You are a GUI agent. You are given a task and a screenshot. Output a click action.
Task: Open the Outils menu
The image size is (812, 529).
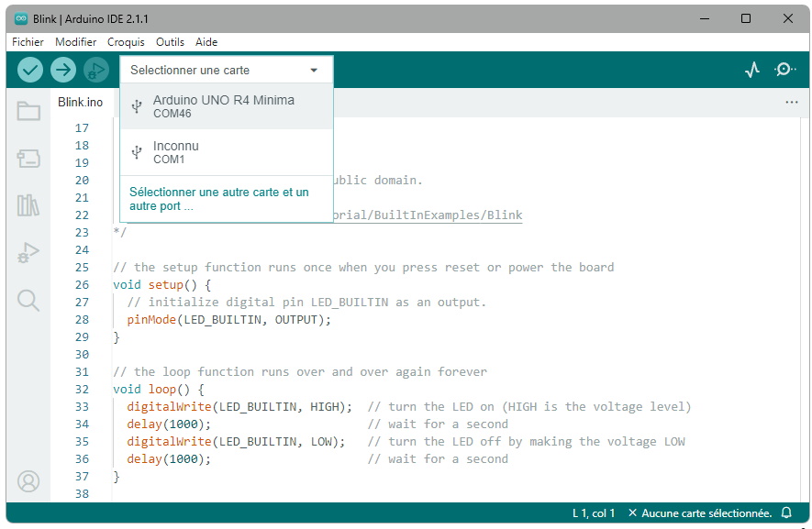[169, 41]
